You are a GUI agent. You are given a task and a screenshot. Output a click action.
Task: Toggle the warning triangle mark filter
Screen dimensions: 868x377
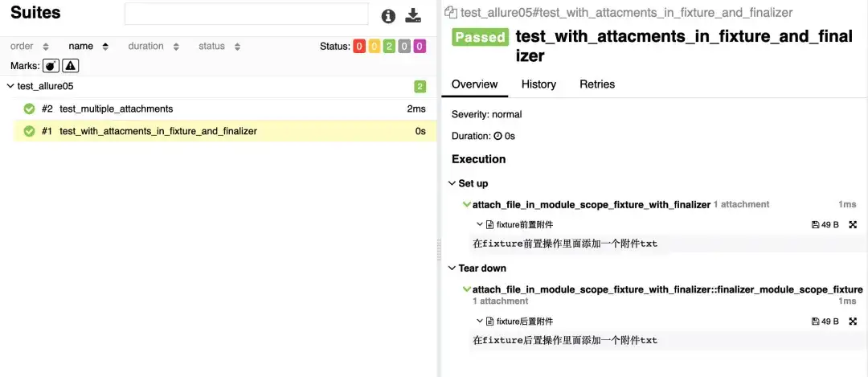coord(71,66)
